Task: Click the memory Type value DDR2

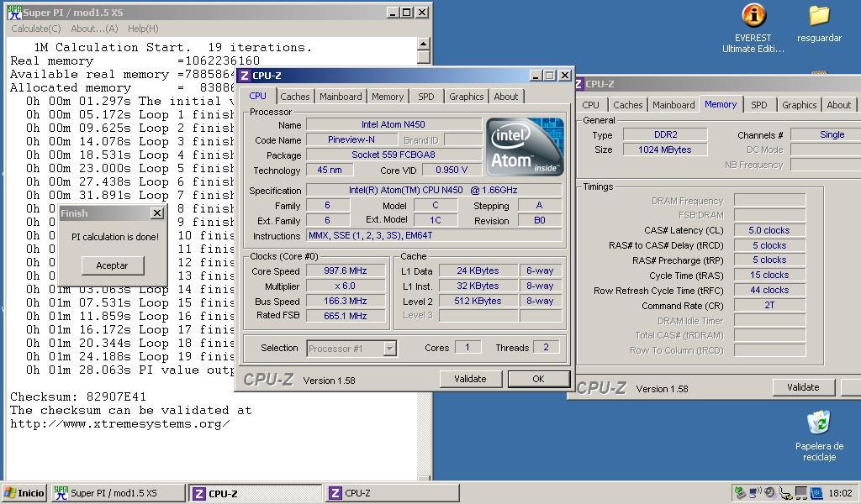Action: pos(666,135)
